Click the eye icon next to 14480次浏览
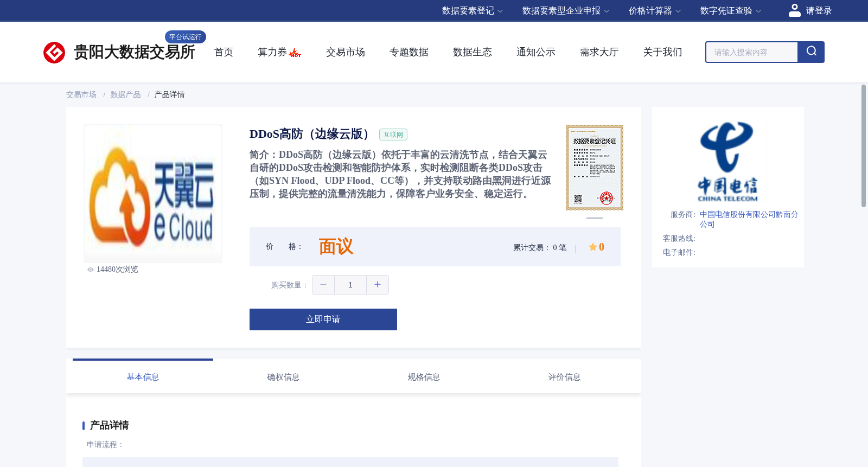The image size is (868, 467). click(x=91, y=270)
